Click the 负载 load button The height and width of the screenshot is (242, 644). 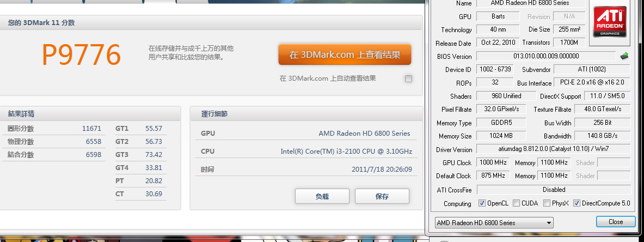click(x=322, y=196)
